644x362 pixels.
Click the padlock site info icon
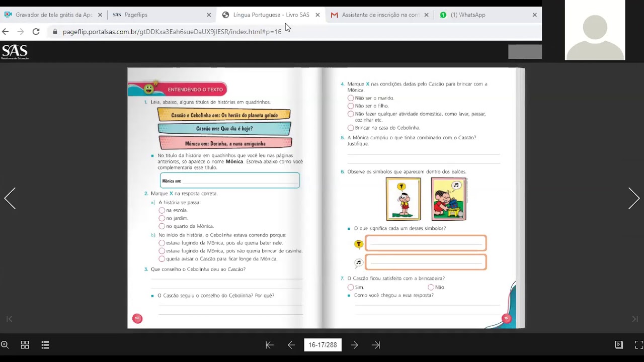point(55,31)
